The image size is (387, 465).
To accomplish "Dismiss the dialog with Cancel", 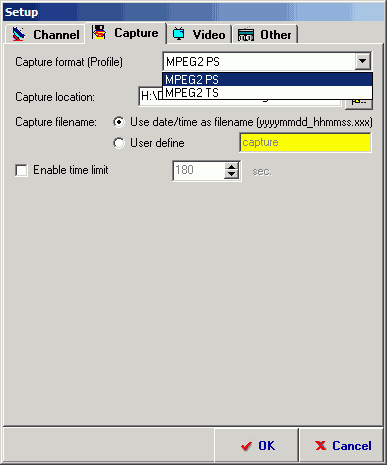I will pyautogui.click(x=342, y=446).
